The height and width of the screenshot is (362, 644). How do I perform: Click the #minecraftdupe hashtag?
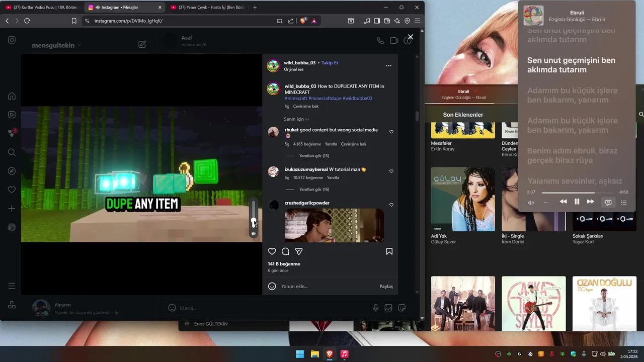pyautogui.click(x=325, y=99)
